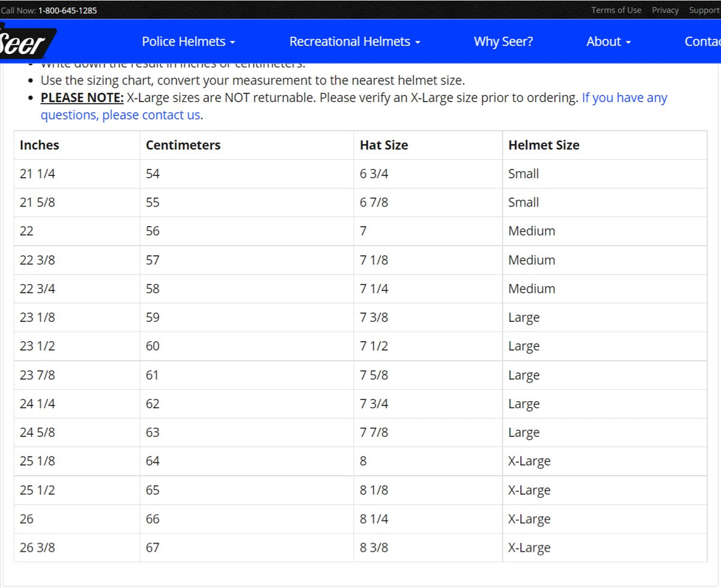The image size is (721, 588).
Task: Click the Inches column header
Action: coord(39,145)
